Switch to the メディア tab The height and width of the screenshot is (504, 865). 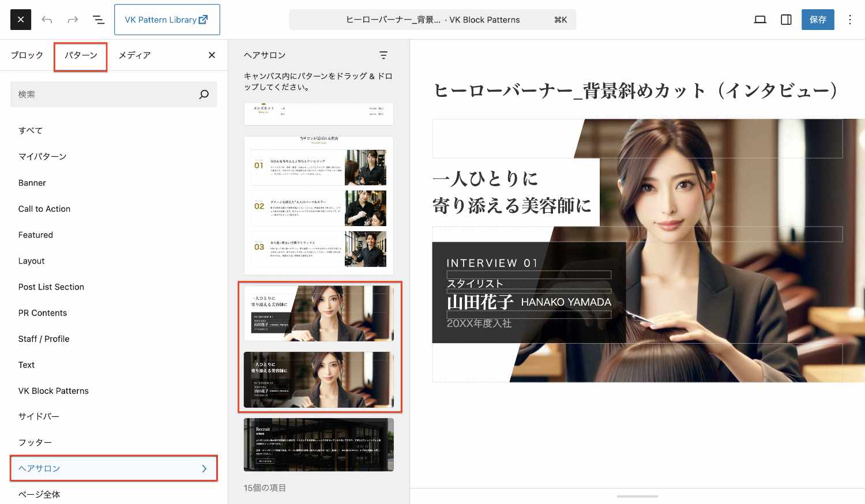coord(134,55)
